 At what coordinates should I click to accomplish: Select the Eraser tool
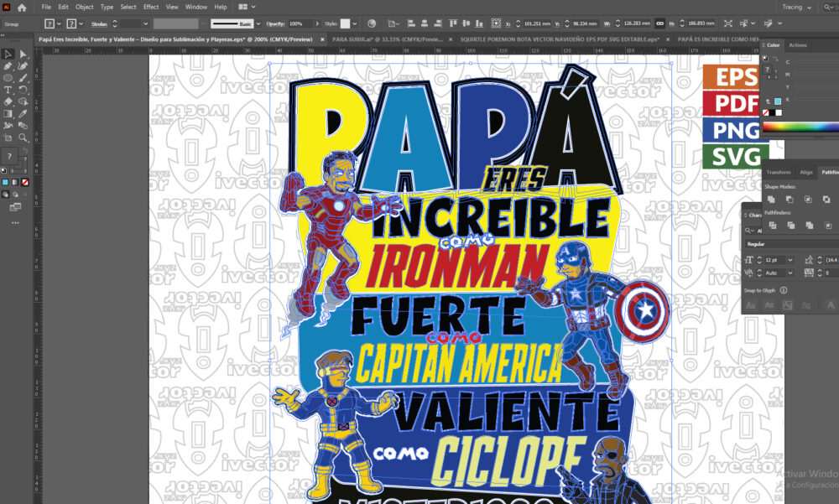[x=8, y=101]
